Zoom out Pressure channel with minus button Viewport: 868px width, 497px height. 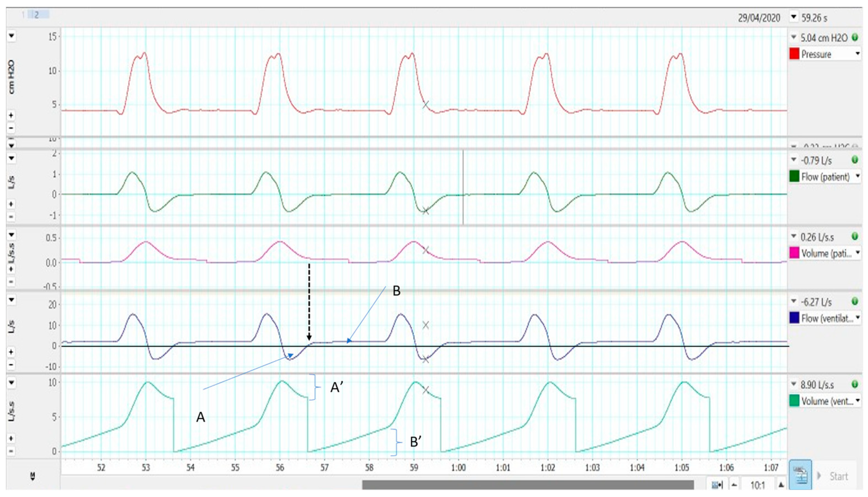coord(11,128)
